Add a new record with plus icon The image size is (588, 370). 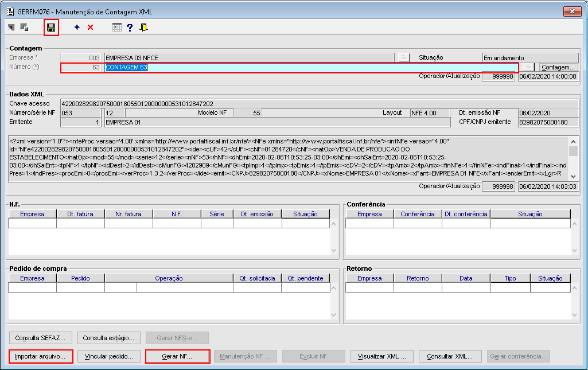77,27
